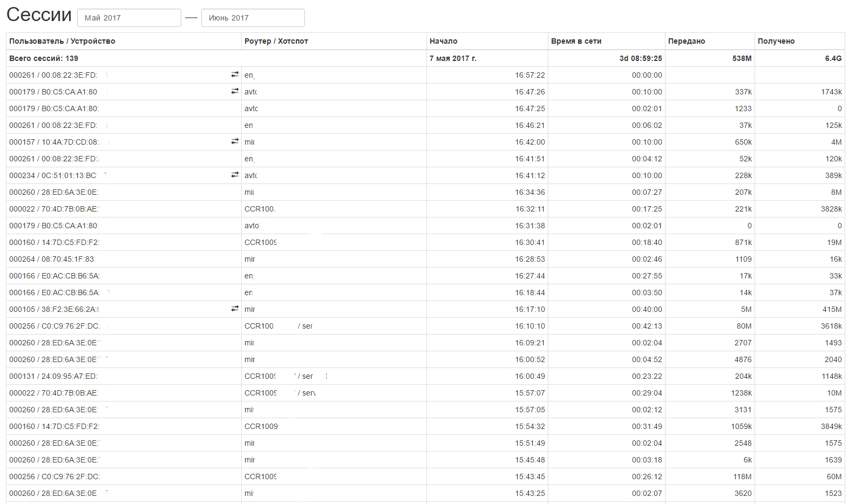Image resolution: width=849 pixels, height=504 pixels.
Task: Click the transfer arrows icon in the 16:57:22 row
Action: (235, 74)
